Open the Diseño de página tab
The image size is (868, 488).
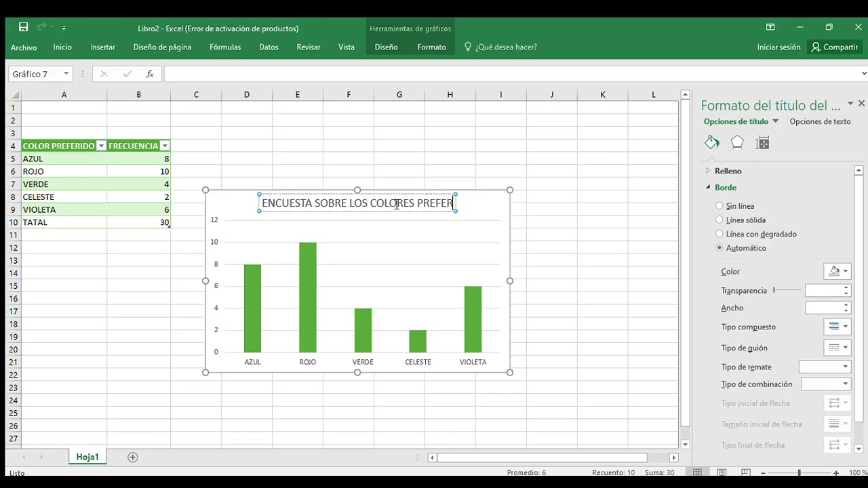click(x=162, y=47)
